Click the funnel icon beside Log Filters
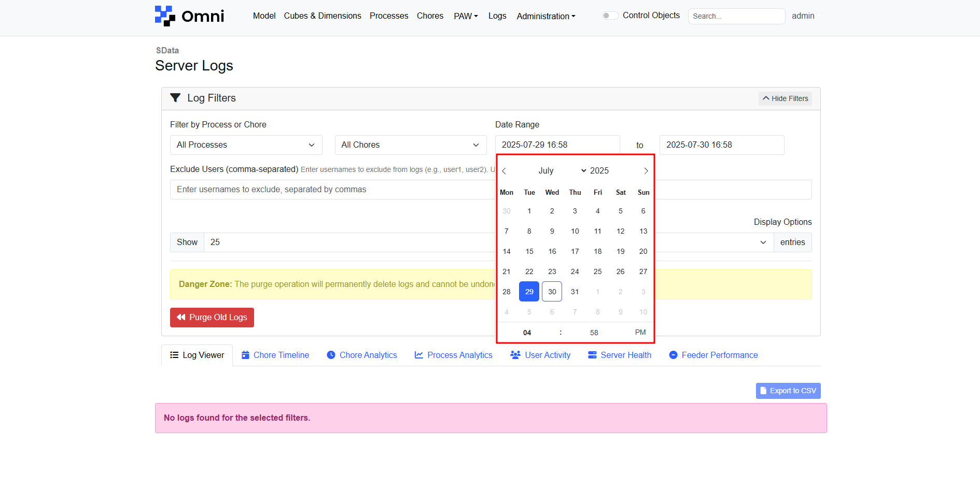The image size is (980, 488). [x=175, y=98]
